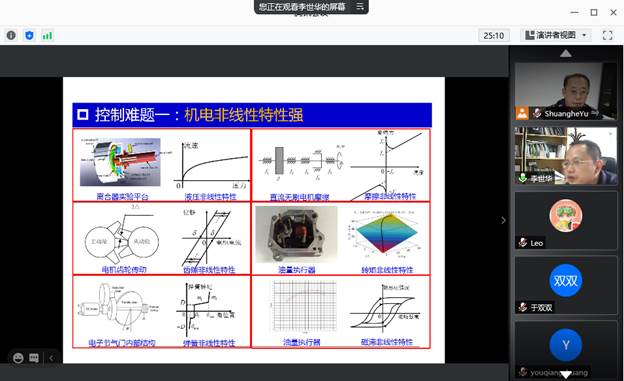Screen dimensions: 624x381
Task: Collapse participant panel with side chevron
Action: (503, 220)
